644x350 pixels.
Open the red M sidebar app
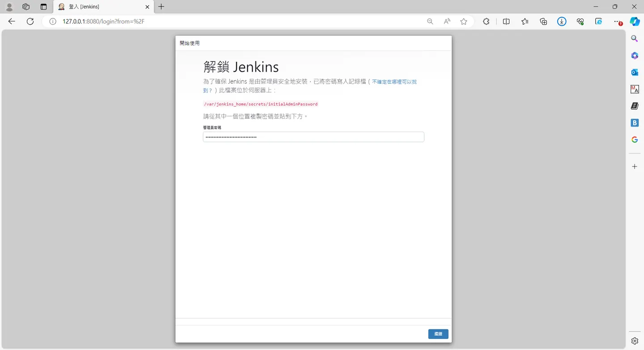tap(635, 89)
